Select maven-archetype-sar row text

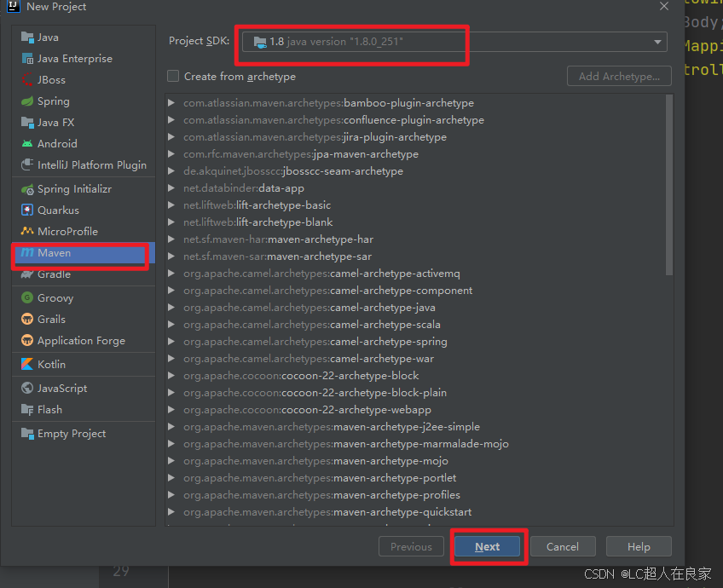tap(278, 257)
